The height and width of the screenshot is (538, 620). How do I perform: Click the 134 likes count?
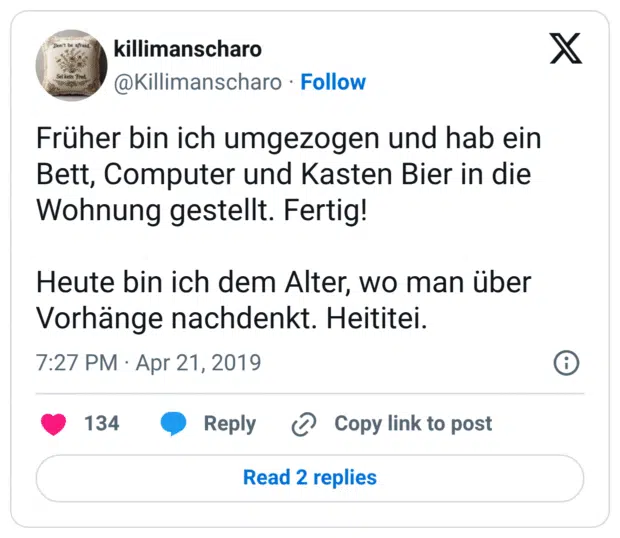(x=101, y=424)
